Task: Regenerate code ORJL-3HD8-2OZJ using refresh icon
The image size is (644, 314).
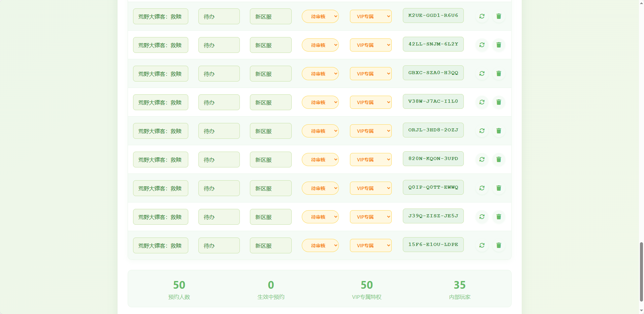Action: (482, 131)
